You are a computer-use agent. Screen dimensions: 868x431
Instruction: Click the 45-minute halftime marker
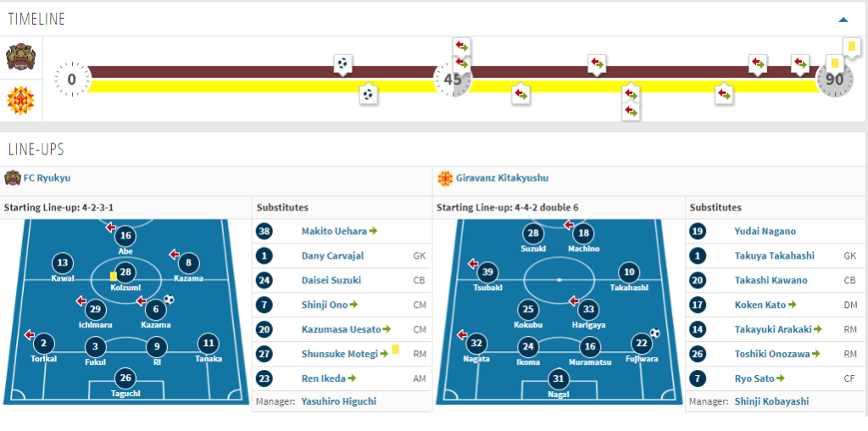pyautogui.click(x=453, y=81)
